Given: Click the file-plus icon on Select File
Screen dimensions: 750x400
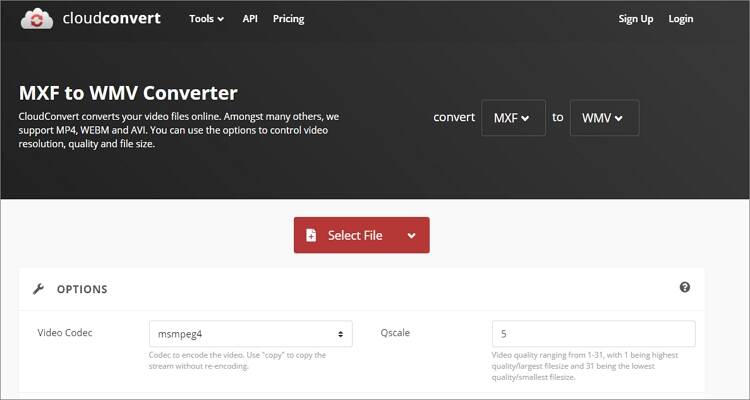Looking at the screenshot, I should click(311, 235).
